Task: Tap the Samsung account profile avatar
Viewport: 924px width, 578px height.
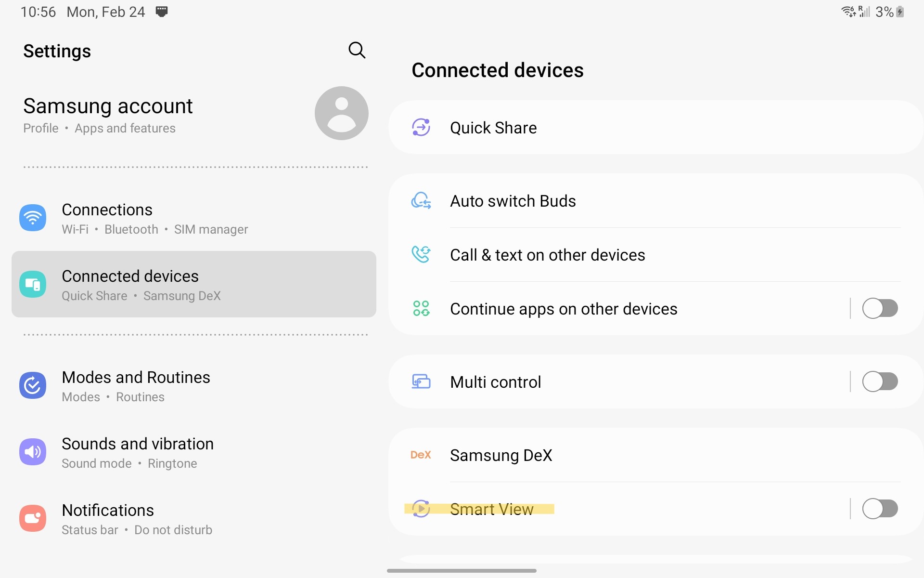Action: [341, 113]
